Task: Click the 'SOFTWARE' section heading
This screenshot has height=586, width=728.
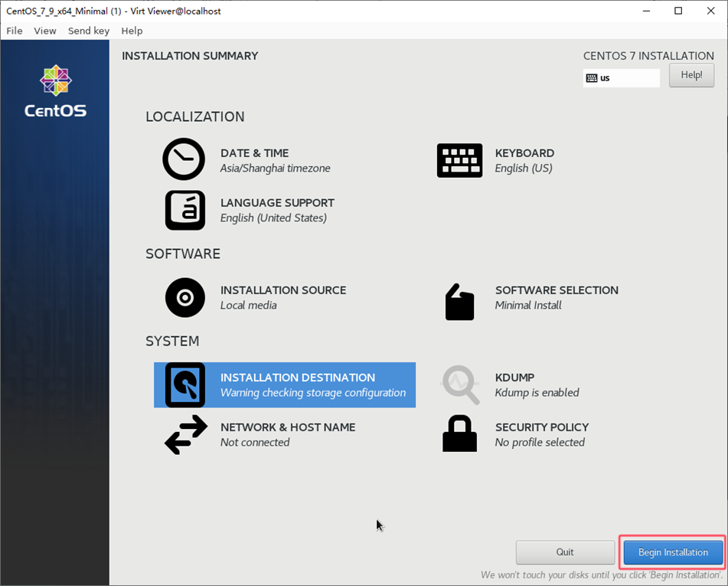Action: (183, 254)
